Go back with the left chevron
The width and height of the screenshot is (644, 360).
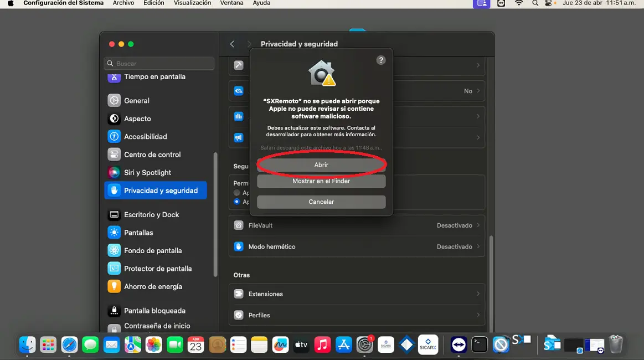point(233,44)
